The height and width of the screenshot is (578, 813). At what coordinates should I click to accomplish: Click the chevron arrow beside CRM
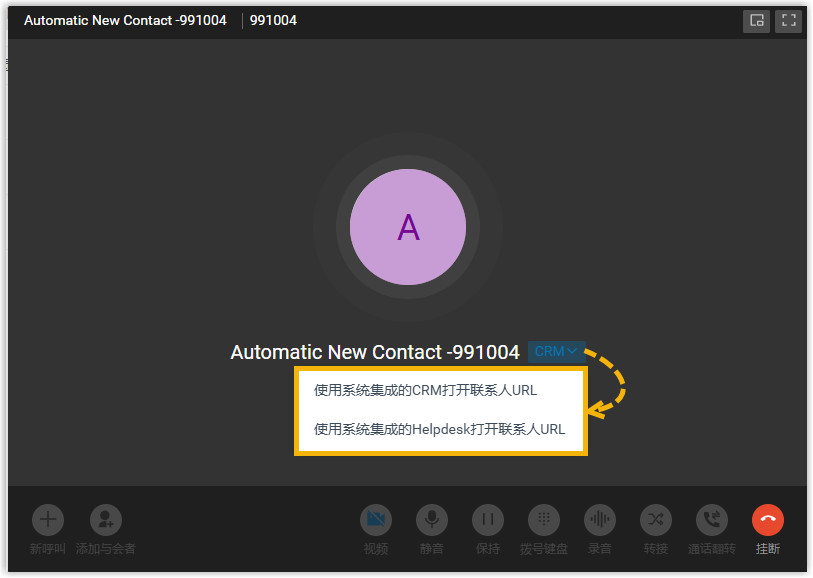pyautogui.click(x=572, y=352)
